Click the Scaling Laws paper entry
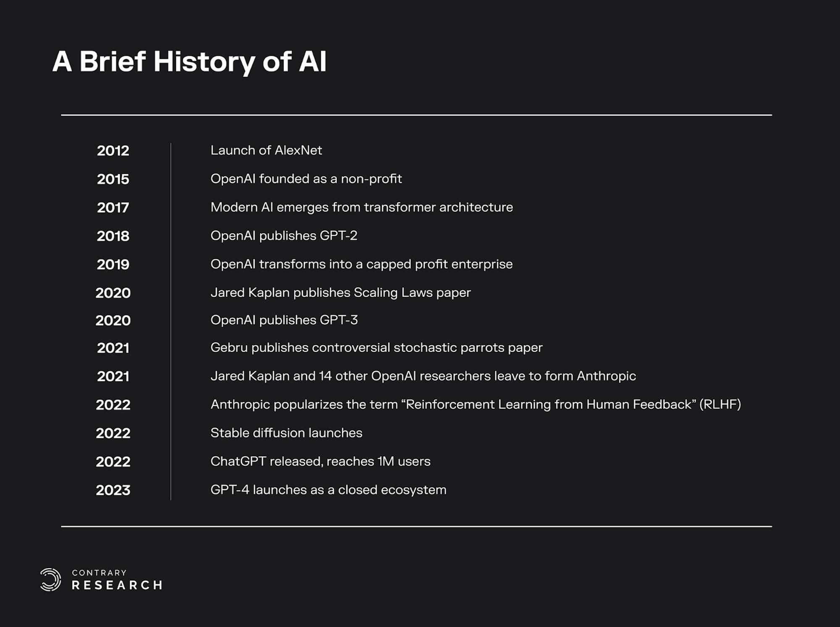This screenshot has width=840, height=627. pos(340,292)
